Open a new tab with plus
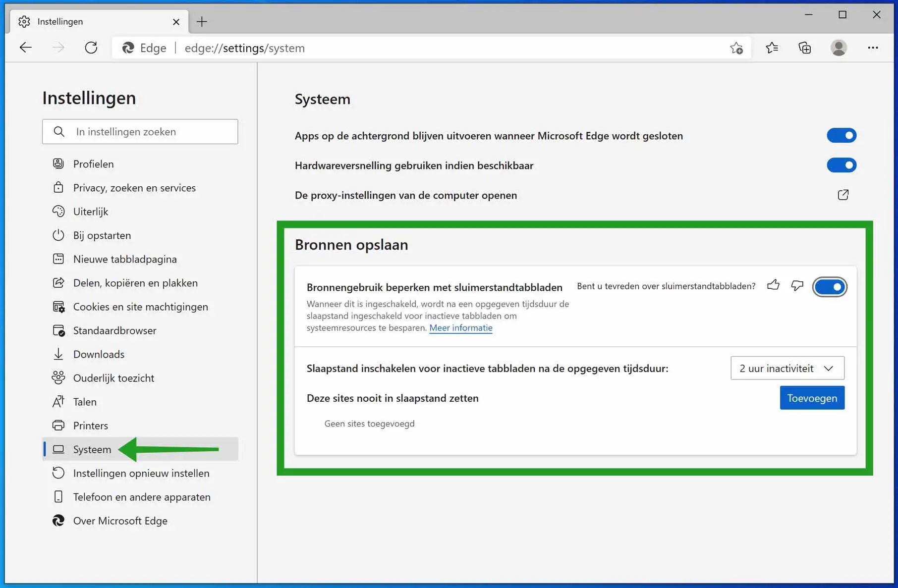This screenshot has height=588, width=898. 202,21
